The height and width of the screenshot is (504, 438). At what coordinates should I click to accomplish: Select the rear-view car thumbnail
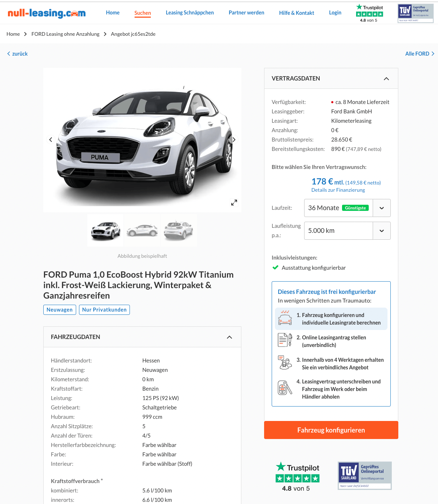point(179,230)
